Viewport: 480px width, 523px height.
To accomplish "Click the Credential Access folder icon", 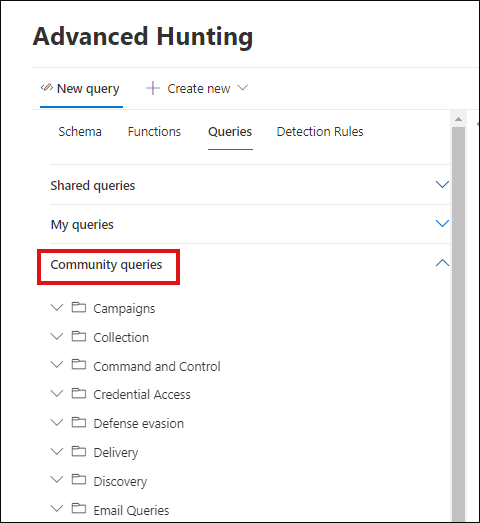I will [79, 394].
